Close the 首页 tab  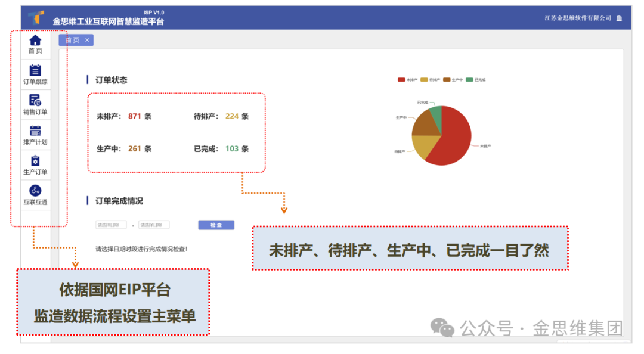coord(87,40)
